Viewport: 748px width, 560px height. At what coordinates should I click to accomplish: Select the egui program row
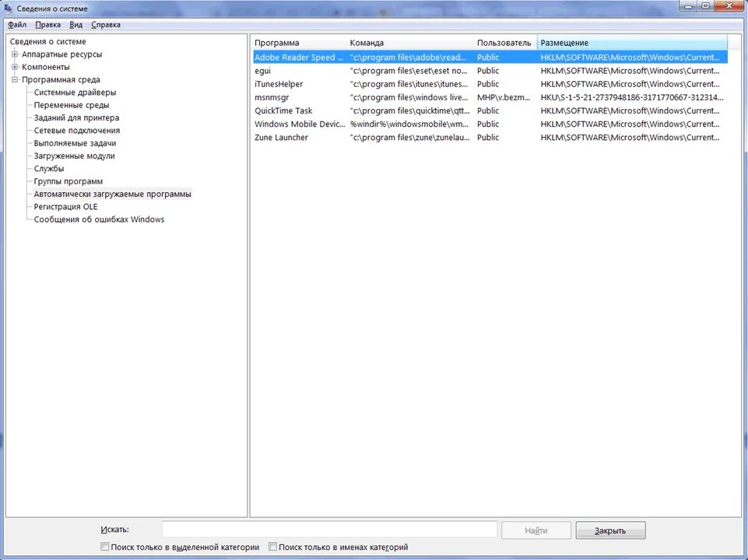(x=490, y=71)
